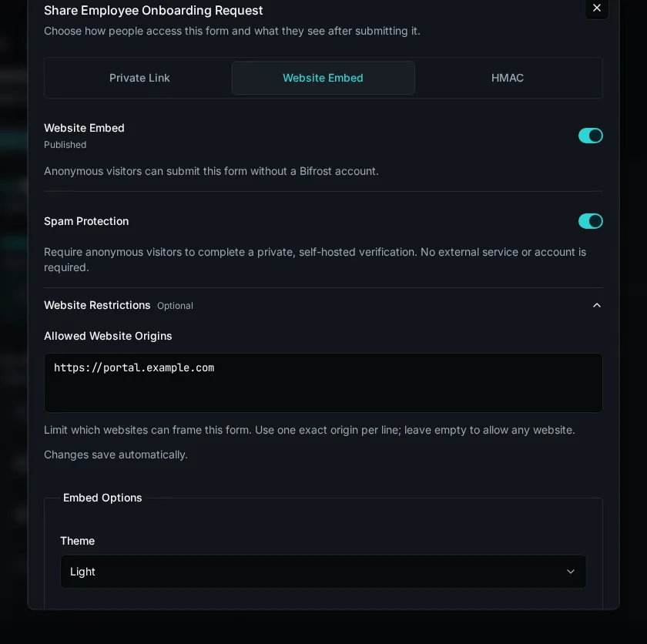Click the 'Changes save automatically.' note

[116, 454]
